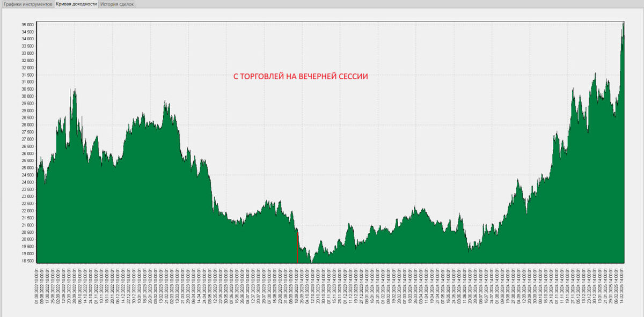Click the 35 000 label on the value axis

pos(27,25)
